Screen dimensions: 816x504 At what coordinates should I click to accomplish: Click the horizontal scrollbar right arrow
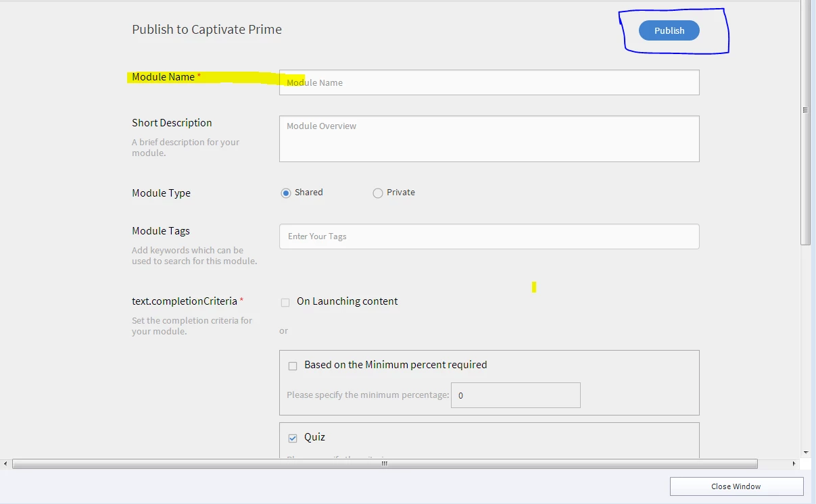click(794, 463)
